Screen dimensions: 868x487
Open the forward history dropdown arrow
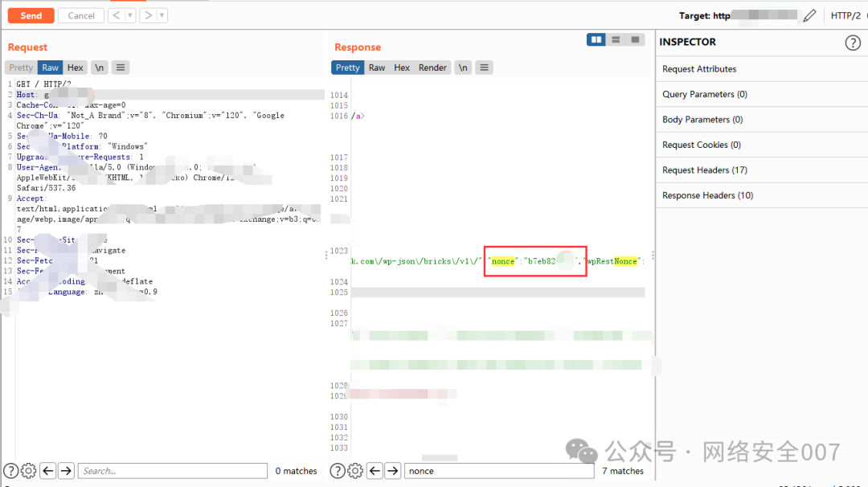162,15
